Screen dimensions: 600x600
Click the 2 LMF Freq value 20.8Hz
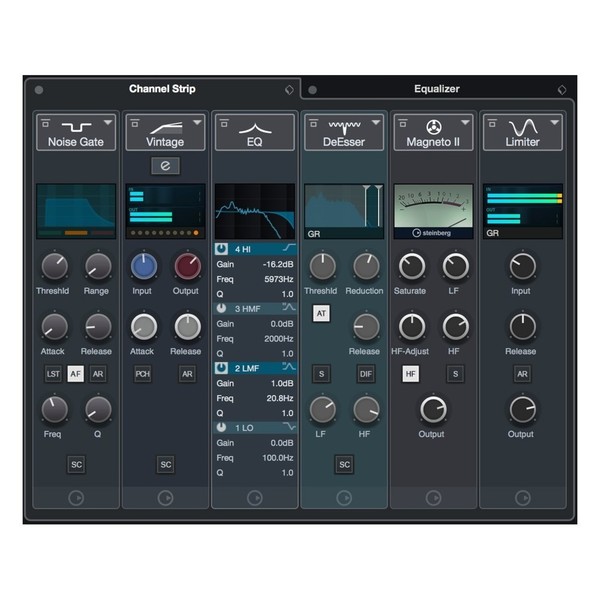[280, 398]
